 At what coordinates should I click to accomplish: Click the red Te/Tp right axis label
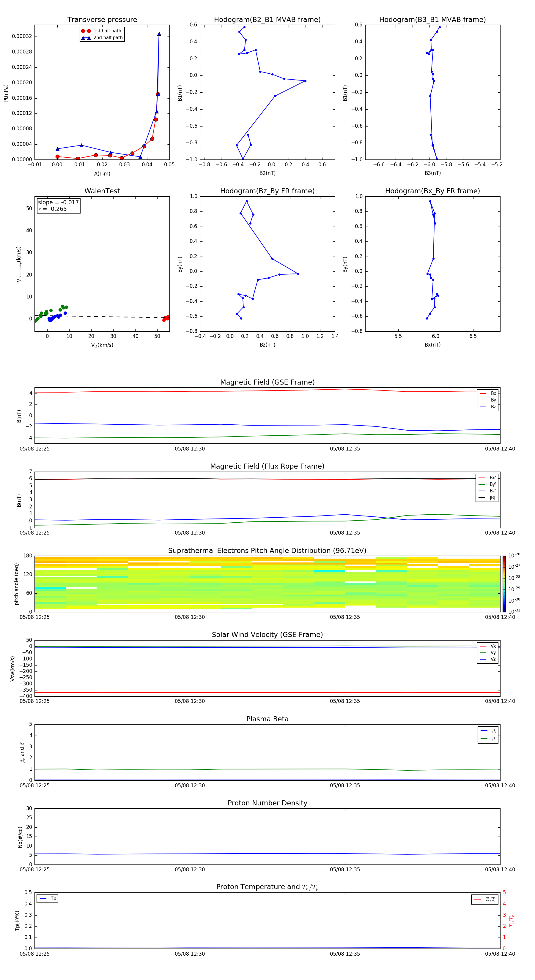[x=512, y=921]
